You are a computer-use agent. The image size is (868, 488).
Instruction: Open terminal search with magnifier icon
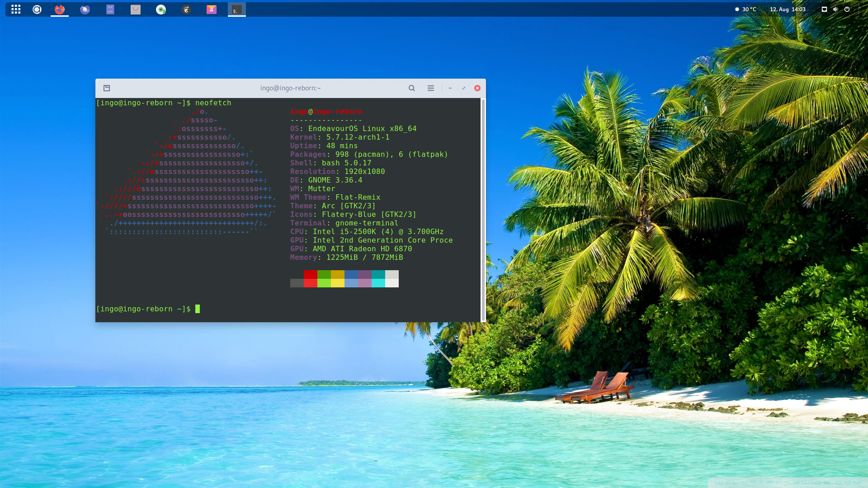(412, 88)
